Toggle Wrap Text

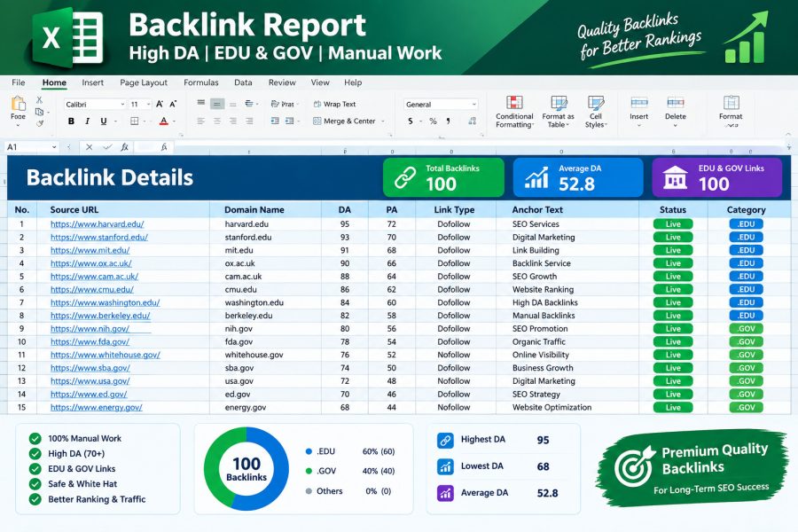(334, 104)
